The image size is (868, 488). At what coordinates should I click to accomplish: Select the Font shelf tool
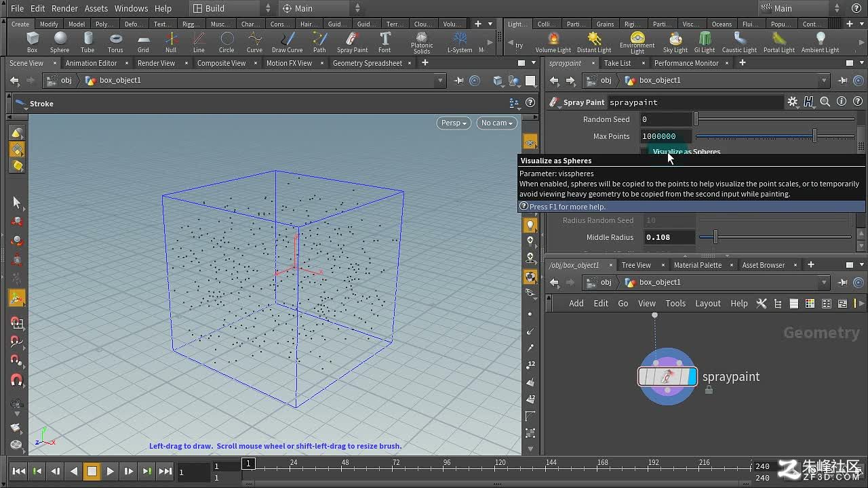pos(384,42)
